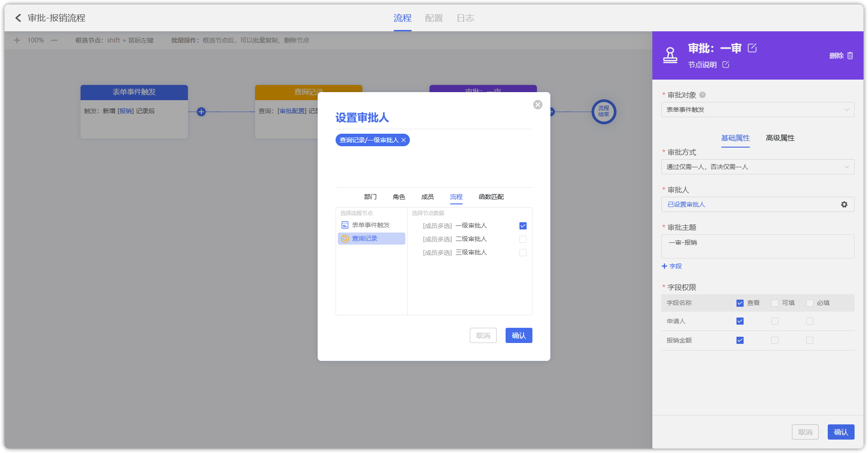The height and width of the screenshot is (453, 868).
Task: Switch to the 函数匹配 tab
Action: (491, 197)
